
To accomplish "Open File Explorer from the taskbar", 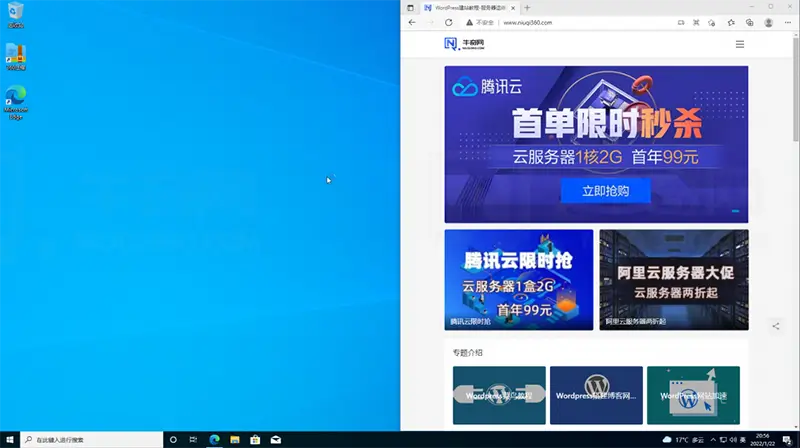I will click(x=235, y=439).
